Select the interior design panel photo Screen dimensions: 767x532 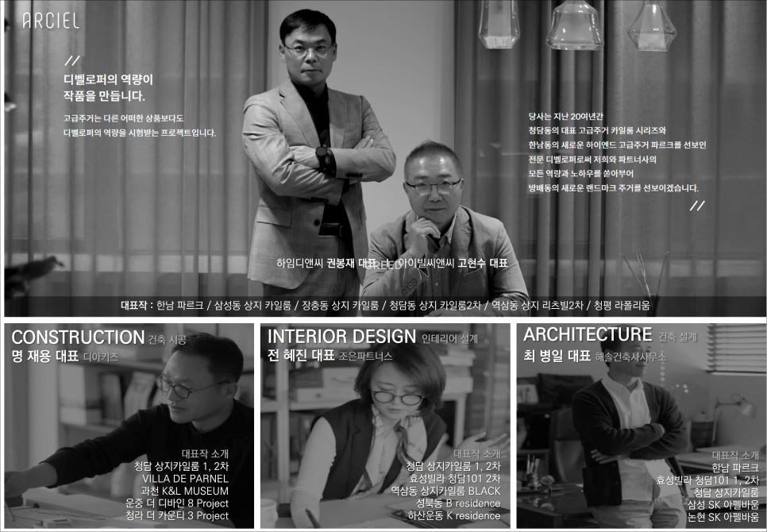[x=385, y=426]
